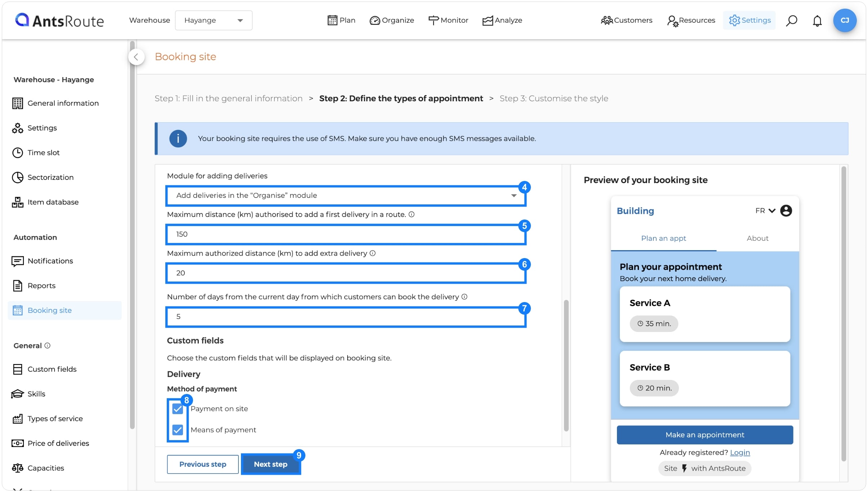Screen dimensions: 868x492
Task: Select the Service A card
Action: click(x=705, y=314)
